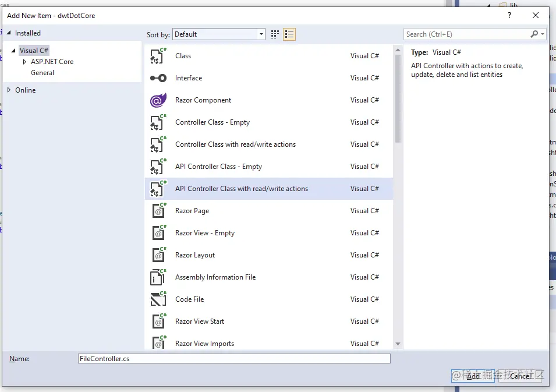The height and width of the screenshot is (392, 556).
Task: Expand the ASP.NET Core node
Action: pyautogui.click(x=24, y=62)
